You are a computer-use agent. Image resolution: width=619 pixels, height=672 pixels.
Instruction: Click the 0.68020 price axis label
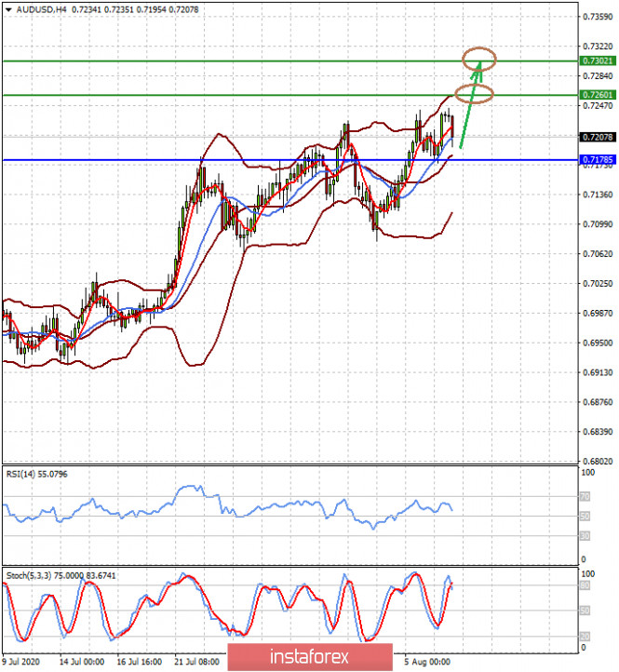point(597,461)
